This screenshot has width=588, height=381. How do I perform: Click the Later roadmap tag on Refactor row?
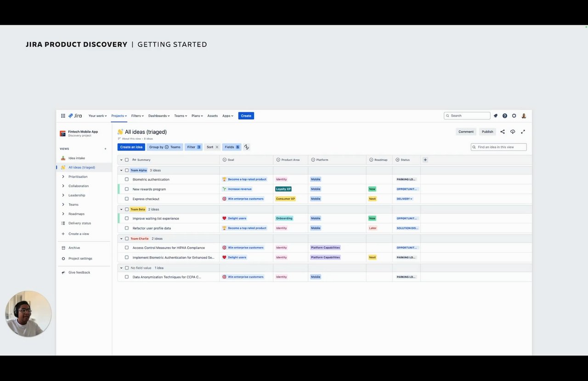tap(373, 228)
